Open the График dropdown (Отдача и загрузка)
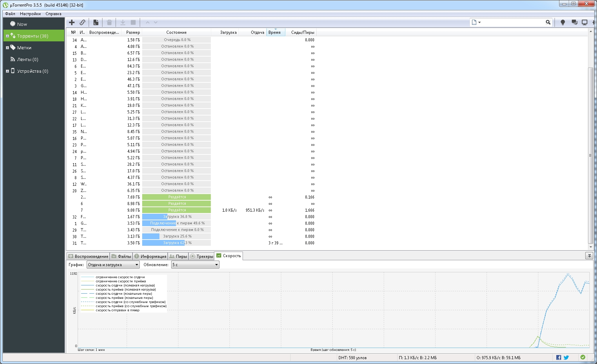This screenshot has height=364, width=597. (x=113, y=265)
